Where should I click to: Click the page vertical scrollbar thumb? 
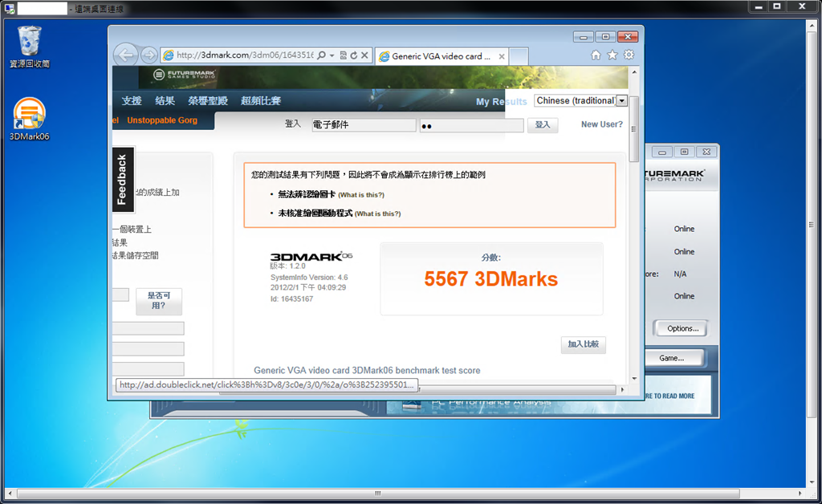(634, 129)
